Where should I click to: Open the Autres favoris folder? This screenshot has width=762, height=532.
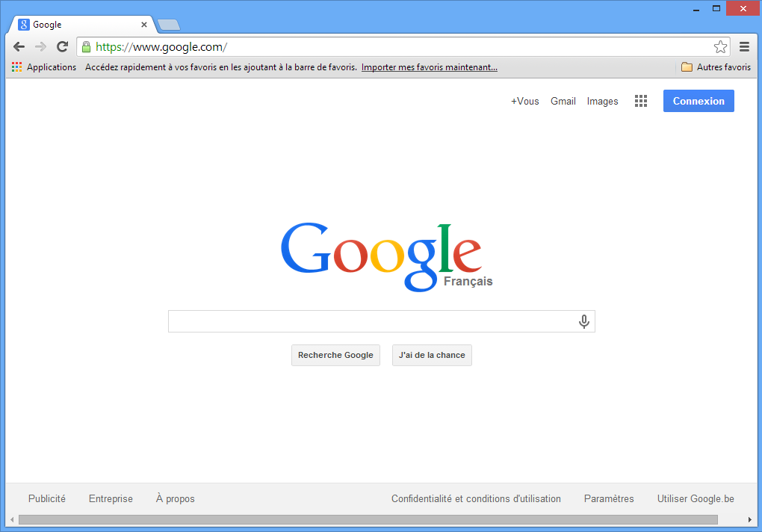[x=716, y=67]
